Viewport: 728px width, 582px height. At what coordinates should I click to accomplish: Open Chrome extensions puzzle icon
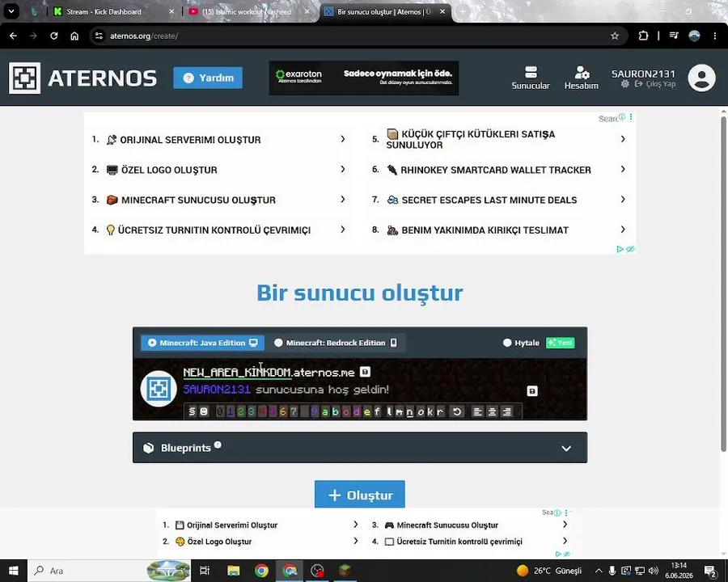[643, 36]
